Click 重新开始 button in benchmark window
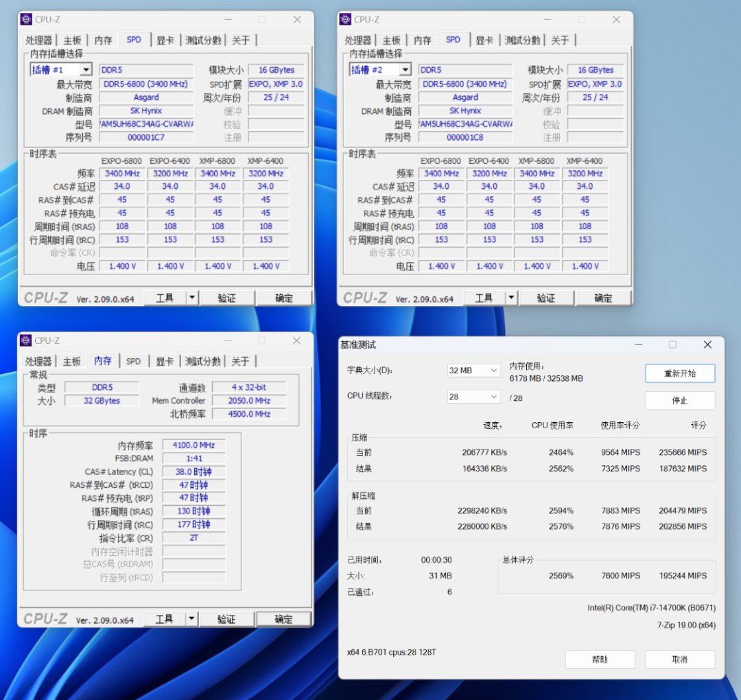Image resolution: width=741 pixels, height=700 pixels. pos(680,373)
